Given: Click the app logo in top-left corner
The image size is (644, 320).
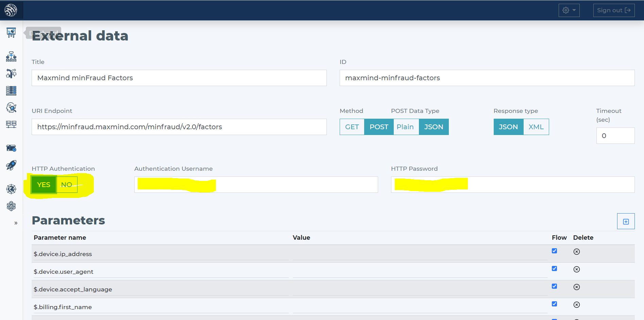Looking at the screenshot, I should click(11, 10).
